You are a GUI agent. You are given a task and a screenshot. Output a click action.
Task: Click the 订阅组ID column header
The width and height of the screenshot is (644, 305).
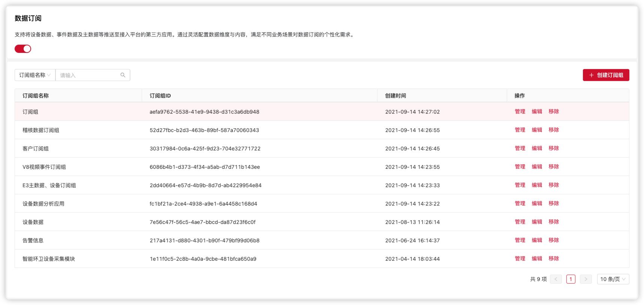click(160, 96)
